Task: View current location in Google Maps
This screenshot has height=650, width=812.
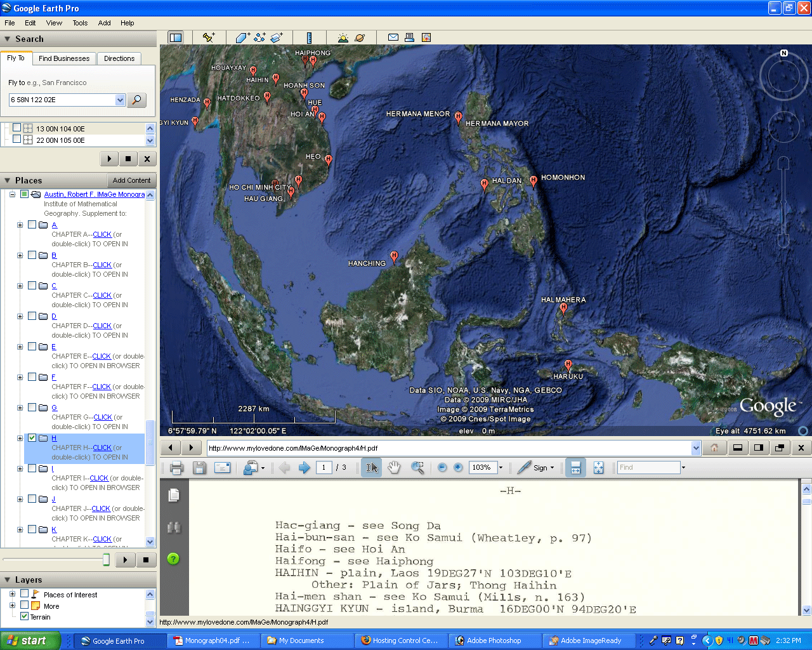Action: pos(426,37)
